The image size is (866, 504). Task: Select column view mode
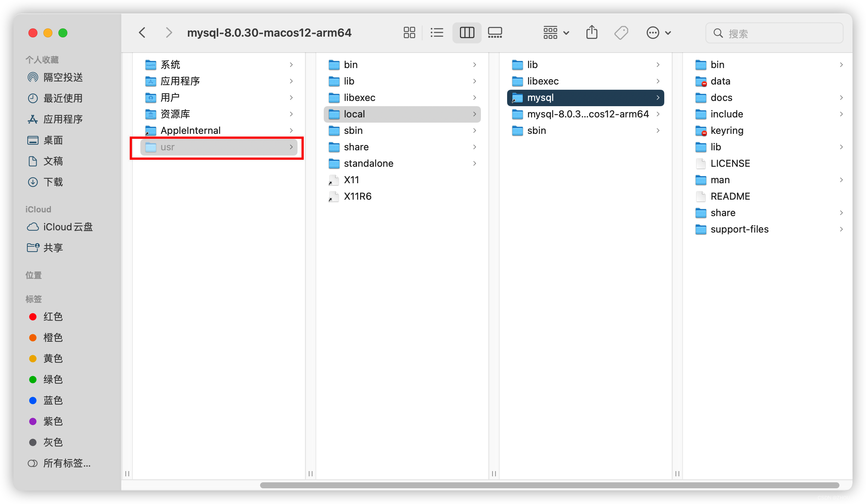tap(467, 33)
